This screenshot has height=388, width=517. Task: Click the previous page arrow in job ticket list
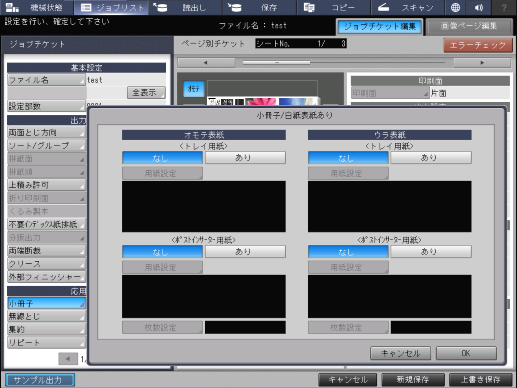point(68,359)
